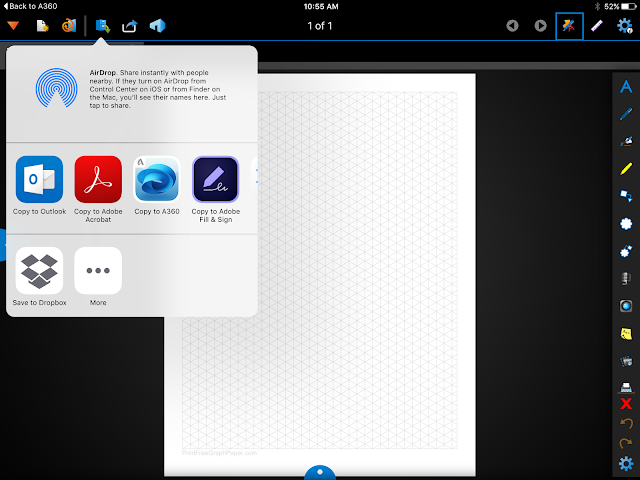640x480 pixels.
Task: Tap the redo arrow in the sidebar
Action: point(626,443)
